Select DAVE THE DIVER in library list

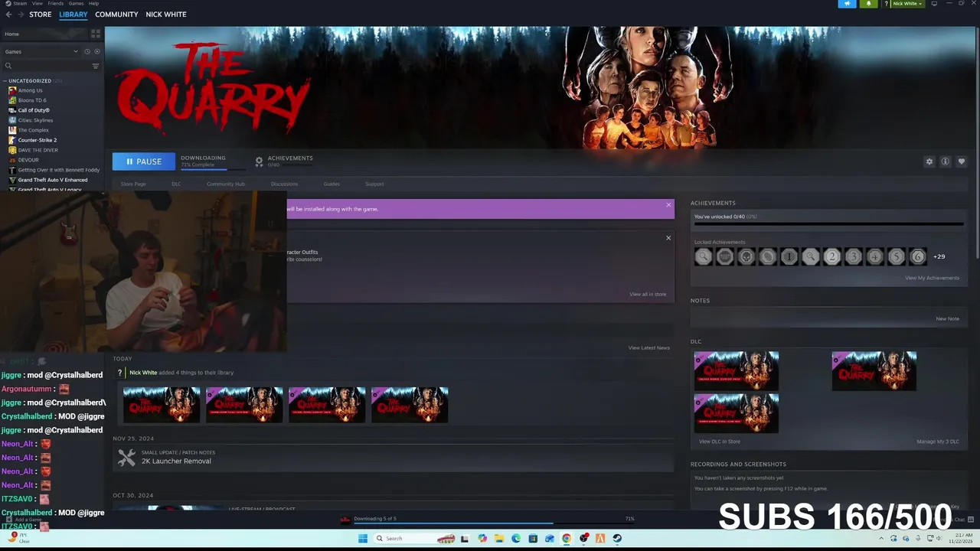[38, 150]
